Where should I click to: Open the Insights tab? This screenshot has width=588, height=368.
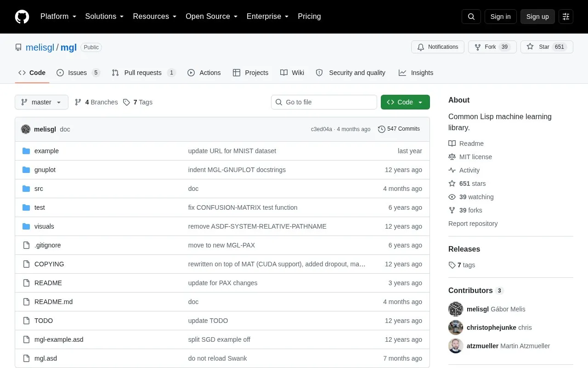pyautogui.click(x=416, y=73)
